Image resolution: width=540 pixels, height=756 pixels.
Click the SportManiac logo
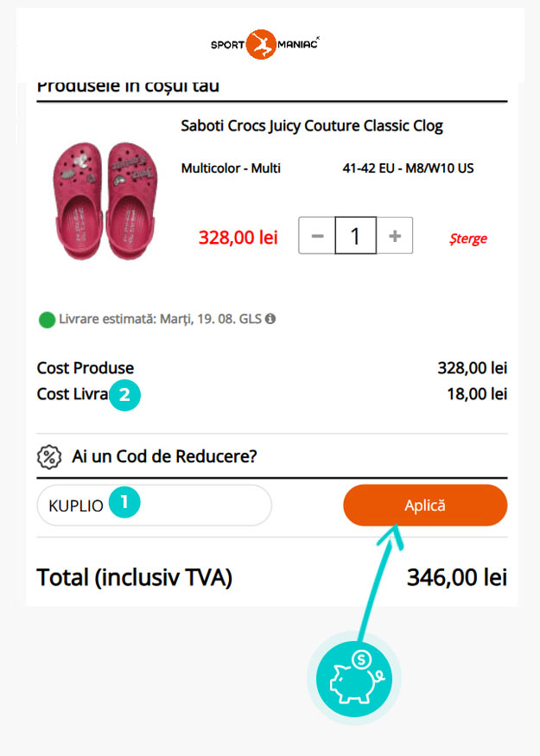pyautogui.click(x=265, y=44)
